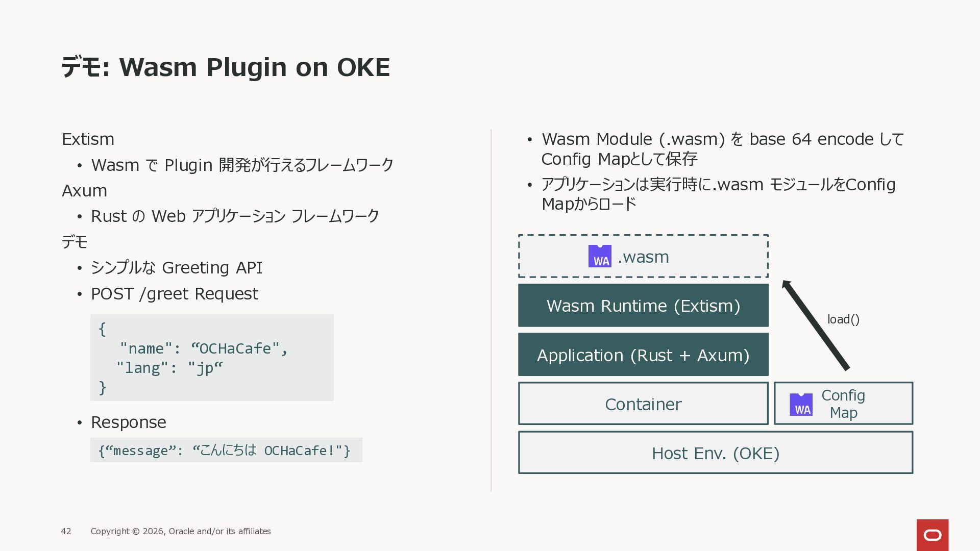This screenshot has width=980, height=551.
Task: Click the Axum heading text
Action: pos(84,191)
